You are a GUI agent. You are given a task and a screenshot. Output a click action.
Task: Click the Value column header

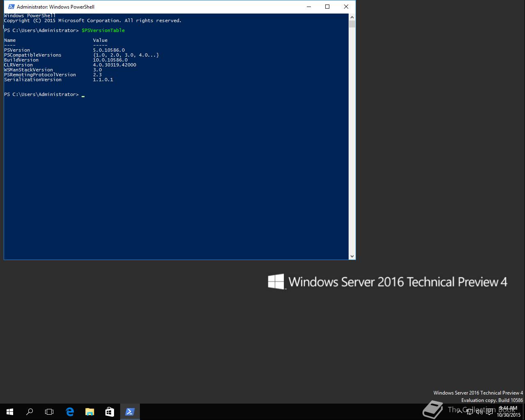click(100, 40)
